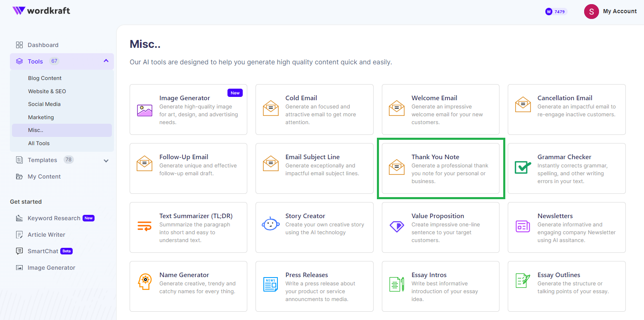The image size is (644, 320).
Task: Click the Text Summarizer orange lines icon
Action: click(144, 226)
